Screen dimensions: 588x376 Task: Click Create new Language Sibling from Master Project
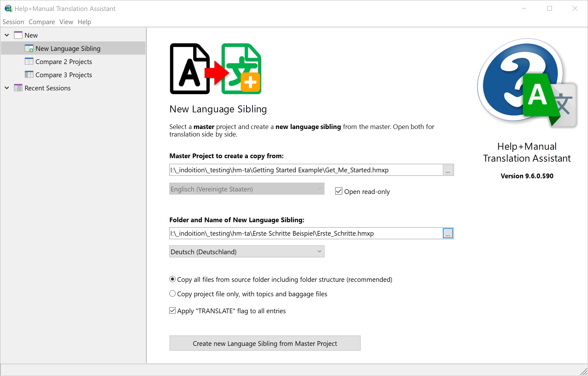coord(265,343)
